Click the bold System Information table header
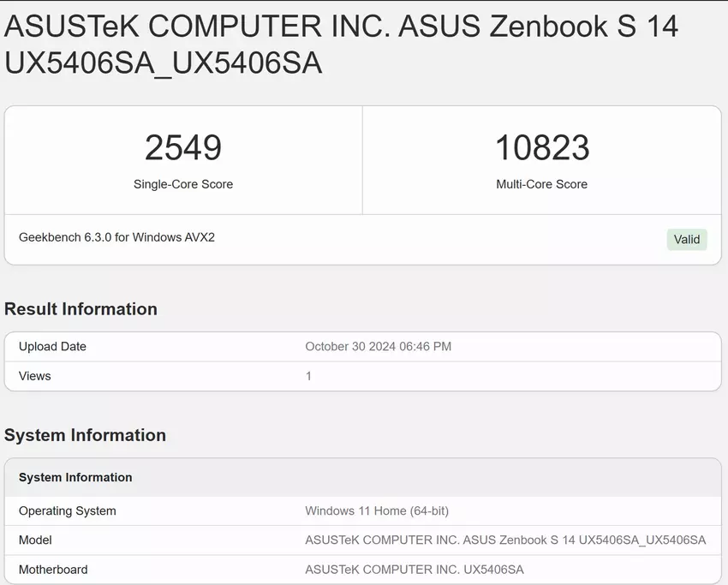The width and height of the screenshot is (728, 585). 75,477
